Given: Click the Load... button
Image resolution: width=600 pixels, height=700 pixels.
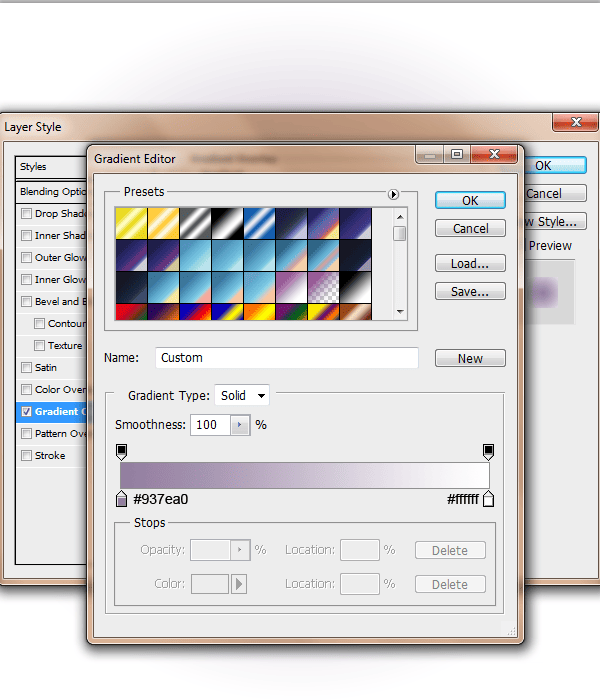Looking at the screenshot, I should pos(470,263).
